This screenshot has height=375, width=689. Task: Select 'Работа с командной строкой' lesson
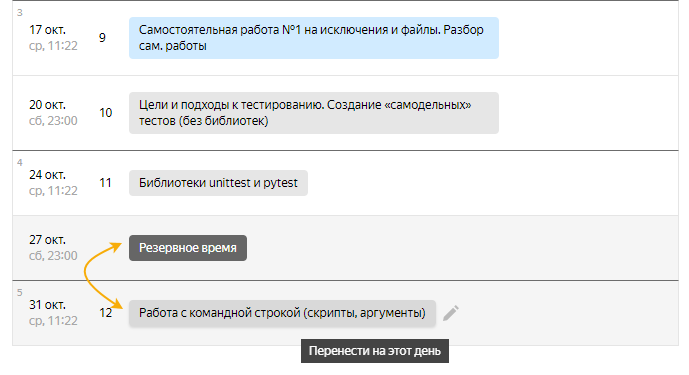[282, 313]
